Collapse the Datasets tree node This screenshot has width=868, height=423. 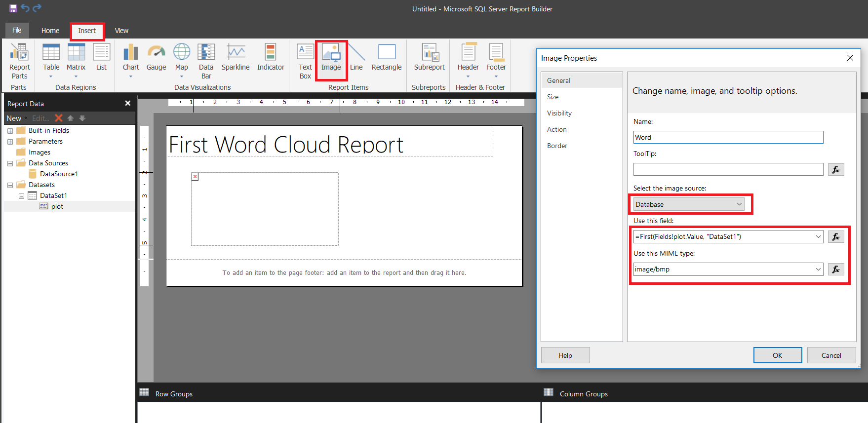tap(10, 185)
